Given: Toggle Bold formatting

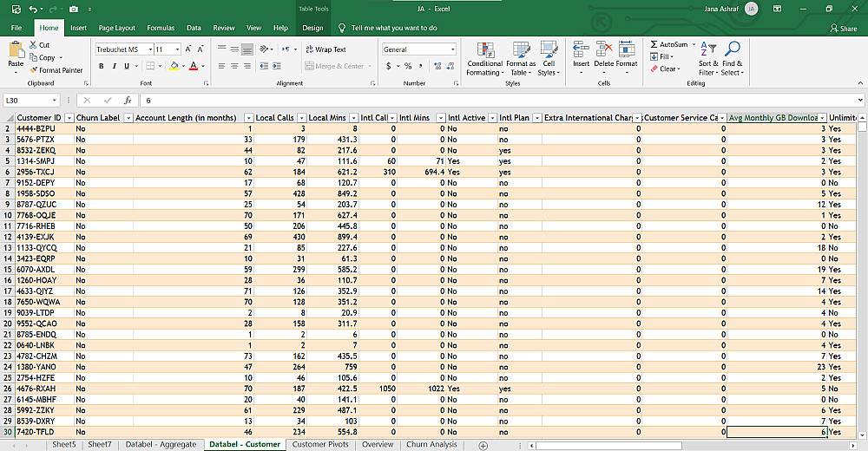Looking at the screenshot, I should coord(102,66).
